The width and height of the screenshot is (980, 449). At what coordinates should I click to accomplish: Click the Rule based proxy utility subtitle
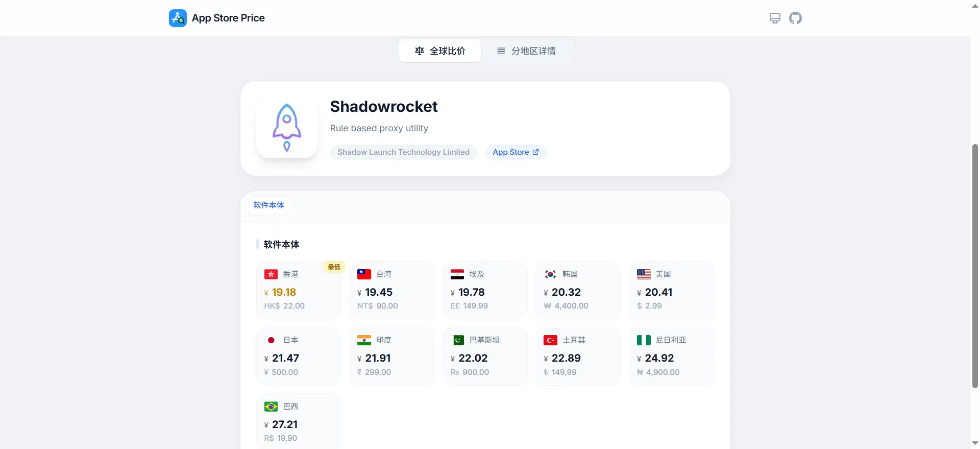(x=379, y=128)
